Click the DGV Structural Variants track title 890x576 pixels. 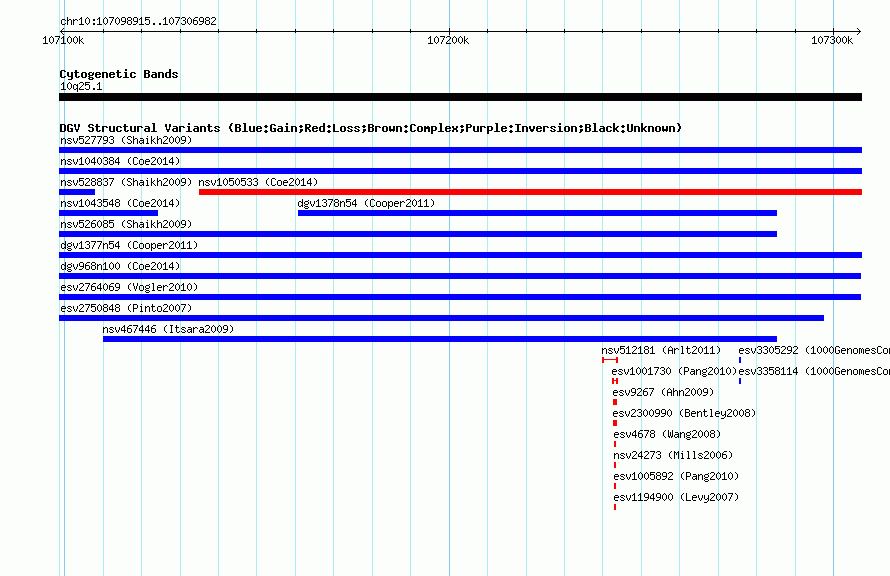pyautogui.click(x=371, y=128)
